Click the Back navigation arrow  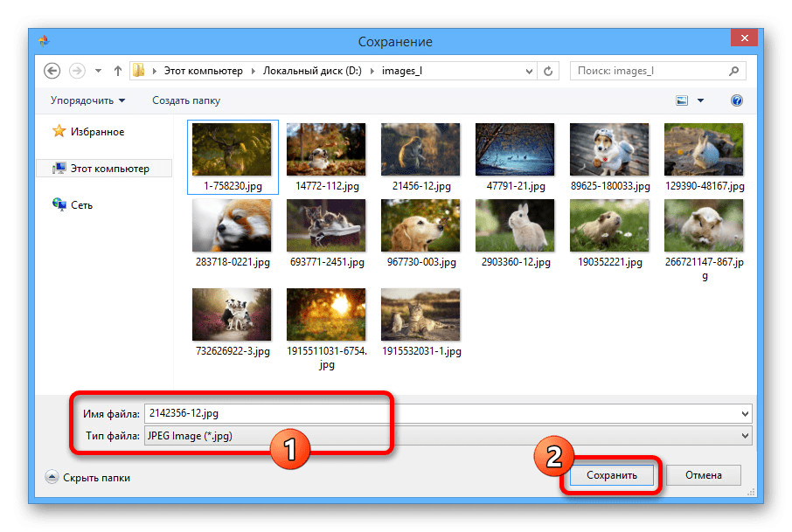coord(52,71)
